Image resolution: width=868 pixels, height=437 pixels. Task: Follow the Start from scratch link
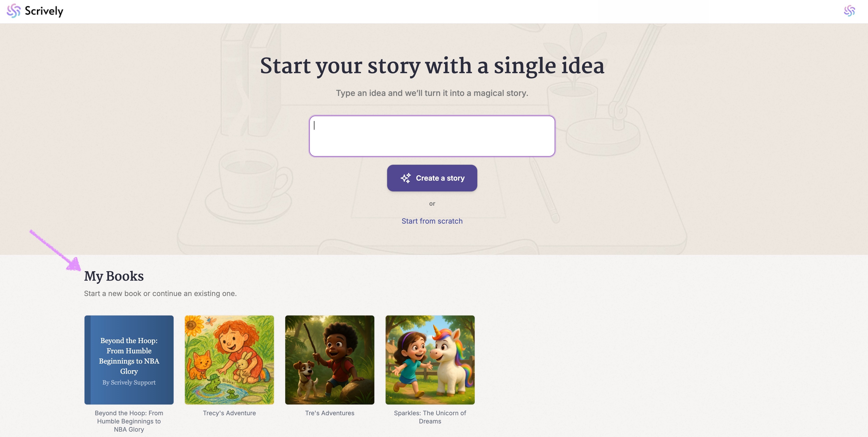click(x=432, y=221)
